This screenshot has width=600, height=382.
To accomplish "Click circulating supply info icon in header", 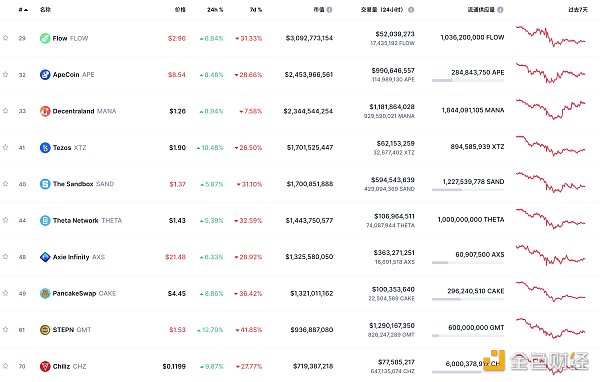I will pyautogui.click(x=500, y=10).
